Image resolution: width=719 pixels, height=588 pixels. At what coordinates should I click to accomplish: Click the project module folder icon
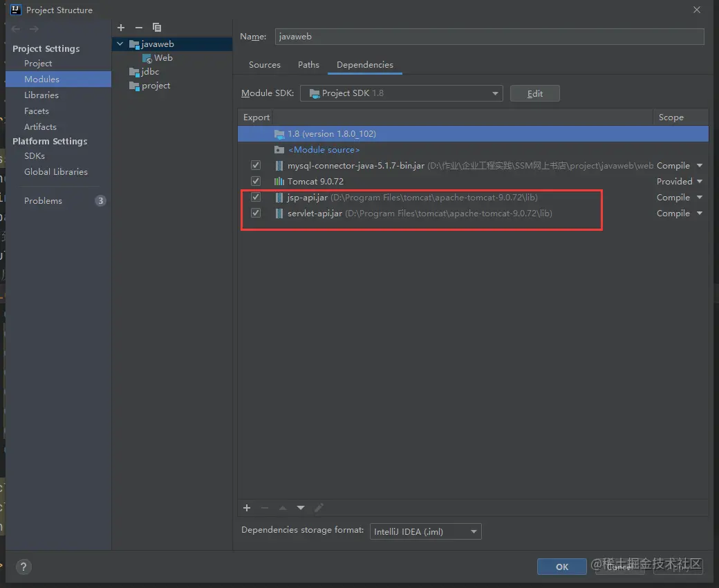pyautogui.click(x=134, y=86)
